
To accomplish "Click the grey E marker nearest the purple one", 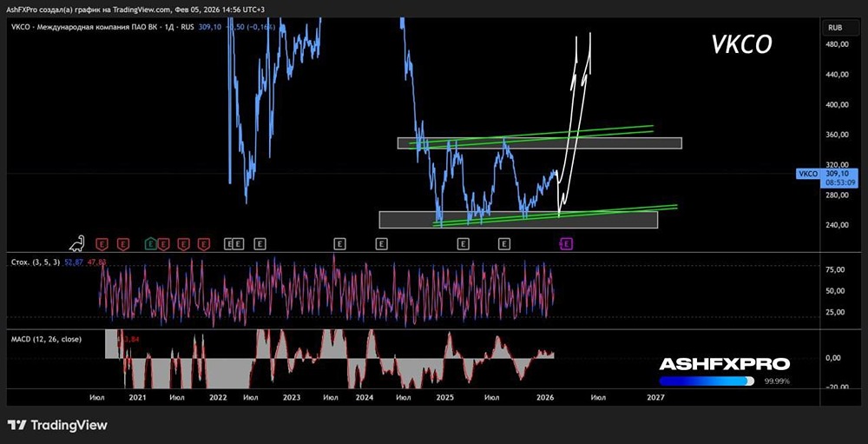I will (x=503, y=243).
